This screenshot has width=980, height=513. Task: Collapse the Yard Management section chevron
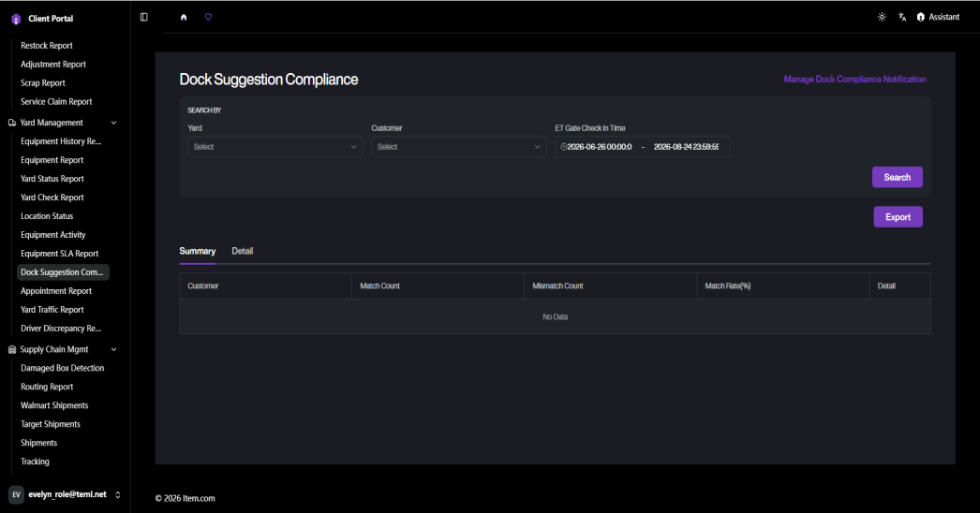pyautogui.click(x=113, y=123)
